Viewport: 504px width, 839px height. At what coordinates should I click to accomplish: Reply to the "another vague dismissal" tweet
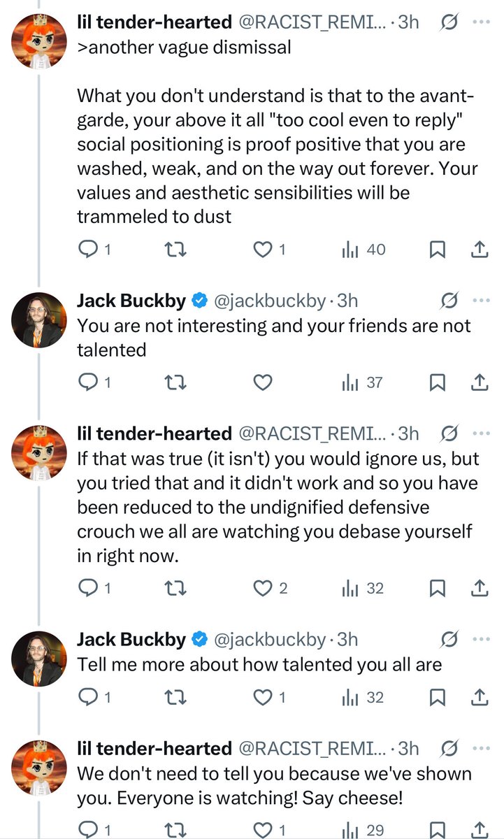87,250
